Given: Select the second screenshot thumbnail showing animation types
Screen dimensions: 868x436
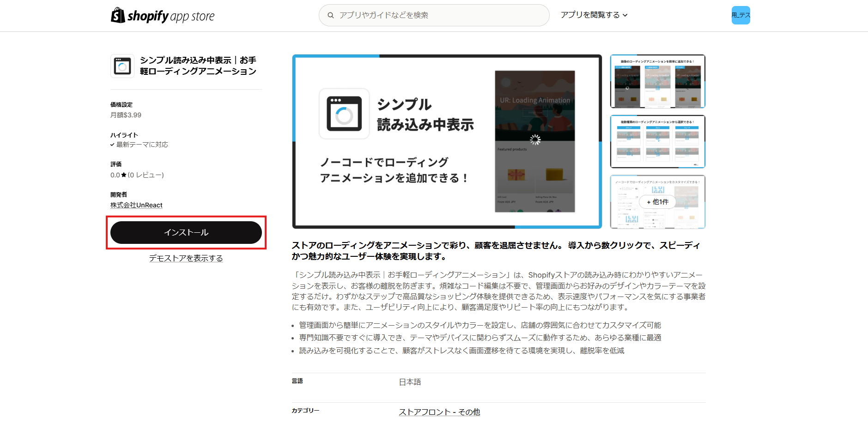Looking at the screenshot, I should 657,141.
